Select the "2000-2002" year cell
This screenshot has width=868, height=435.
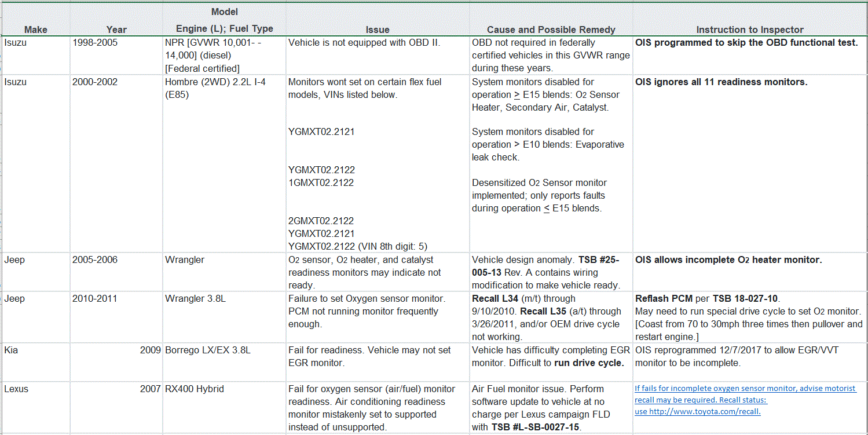[x=116, y=164]
